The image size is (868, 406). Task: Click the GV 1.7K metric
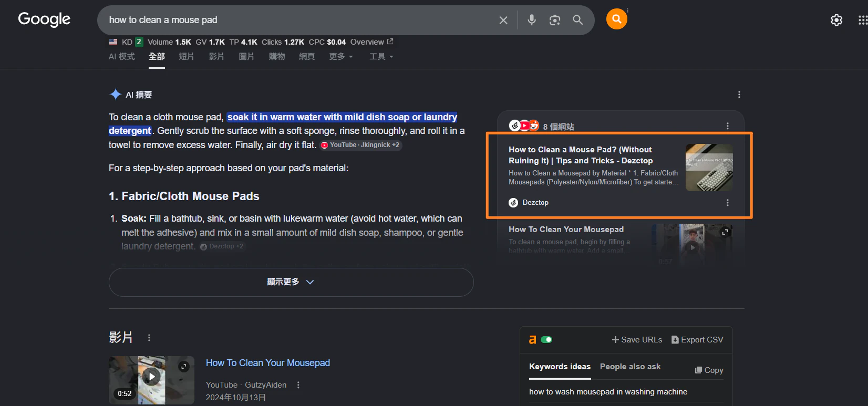[x=210, y=42]
